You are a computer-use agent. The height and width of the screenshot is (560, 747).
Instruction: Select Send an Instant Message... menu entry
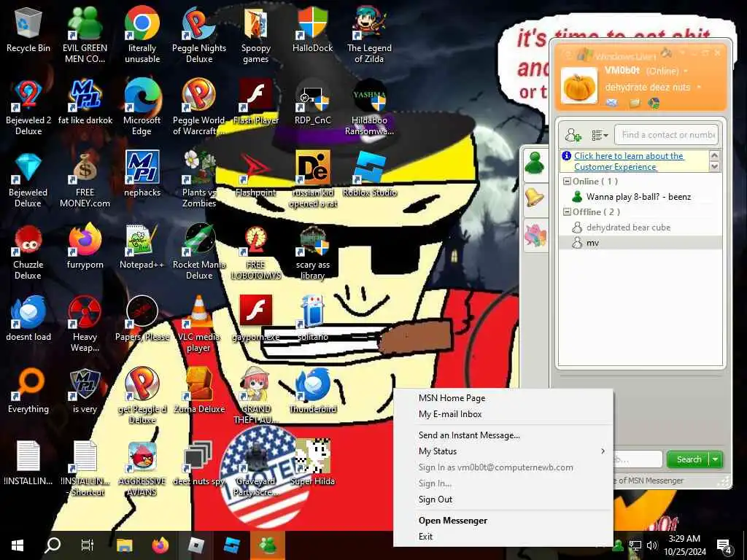[x=469, y=435]
